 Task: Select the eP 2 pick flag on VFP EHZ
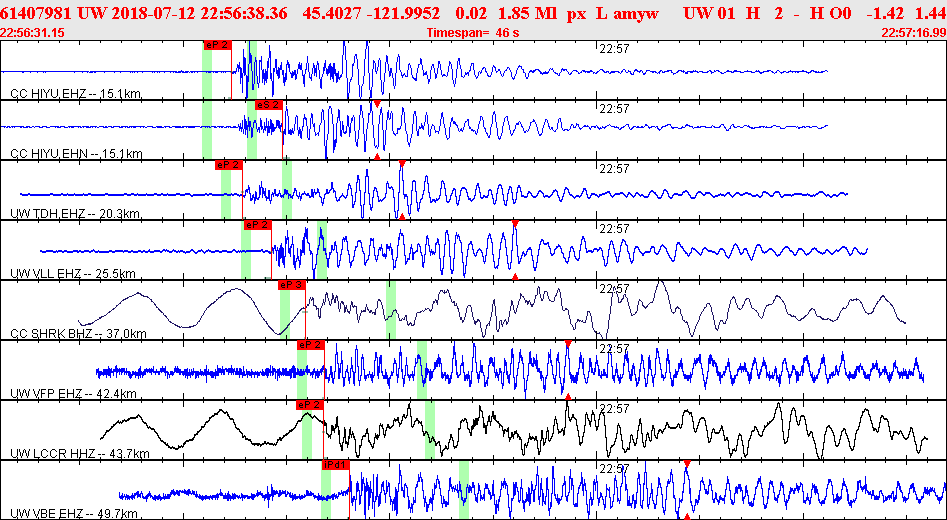[310, 345]
